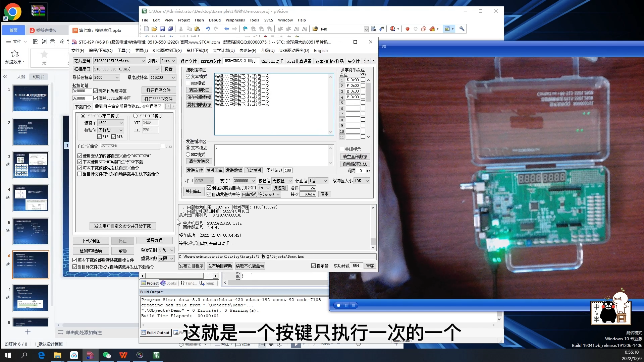
Task: Click Save All icon in µVision toolbar
Action: point(170,29)
